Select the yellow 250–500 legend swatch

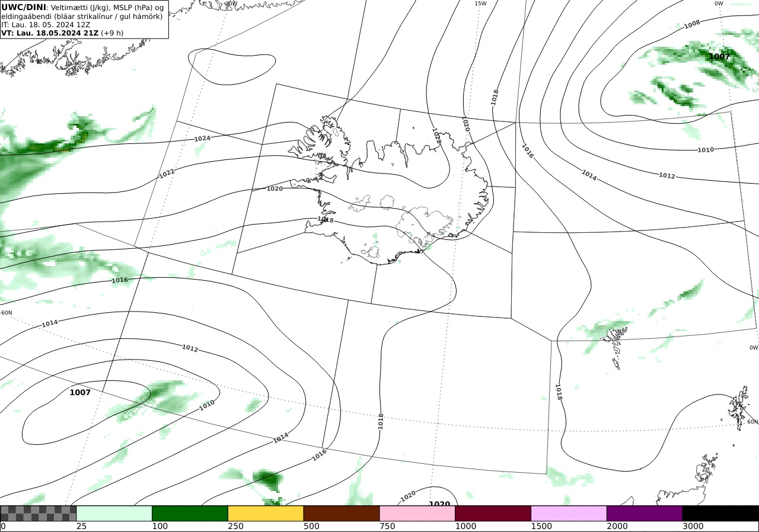tap(266, 513)
